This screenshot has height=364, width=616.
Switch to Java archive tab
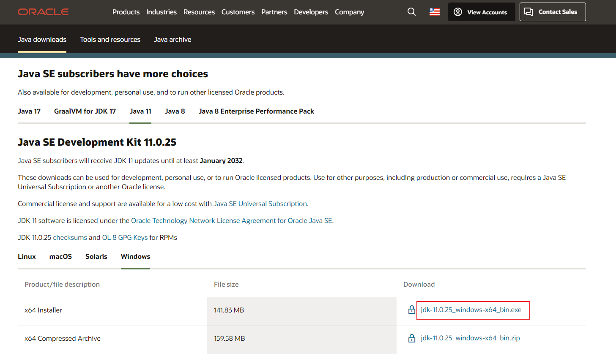(x=172, y=39)
